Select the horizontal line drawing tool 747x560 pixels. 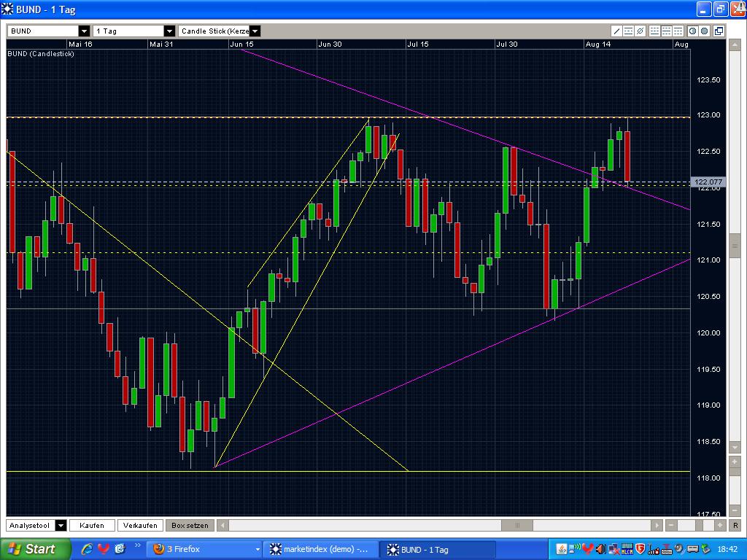click(627, 31)
